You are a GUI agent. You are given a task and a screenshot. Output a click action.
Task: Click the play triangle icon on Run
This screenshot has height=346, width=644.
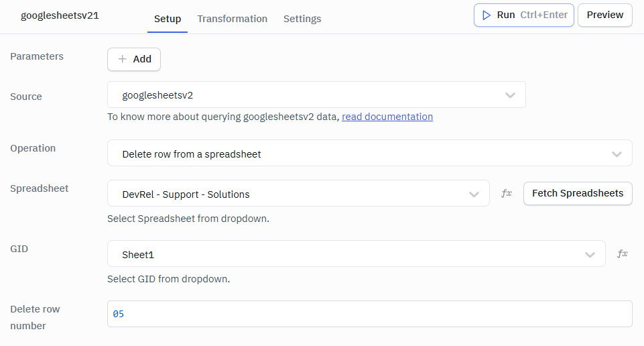(x=487, y=15)
